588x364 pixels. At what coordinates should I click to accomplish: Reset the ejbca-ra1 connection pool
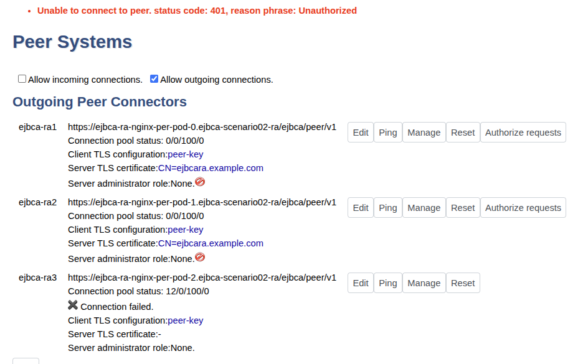[x=463, y=133]
